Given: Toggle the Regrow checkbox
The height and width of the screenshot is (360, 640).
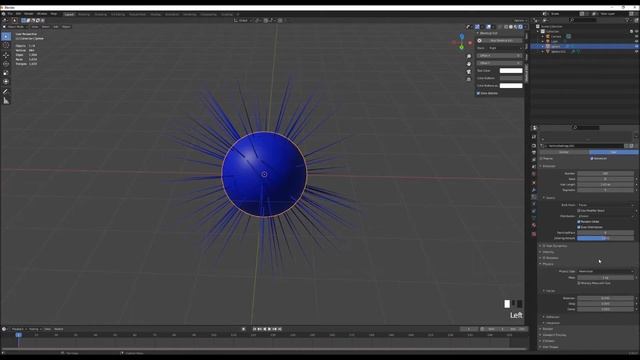Looking at the screenshot, I should [x=541, y=158].
